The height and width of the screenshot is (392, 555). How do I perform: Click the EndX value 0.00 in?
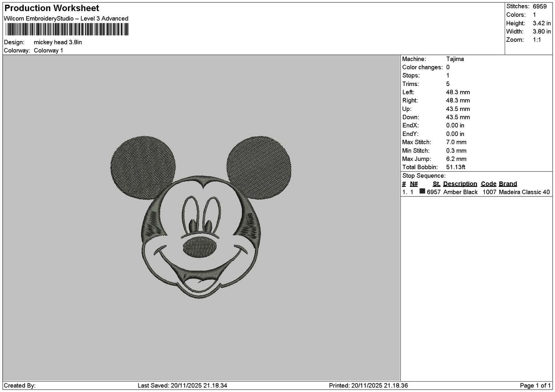pyautogui.click(x=455, y=126)
